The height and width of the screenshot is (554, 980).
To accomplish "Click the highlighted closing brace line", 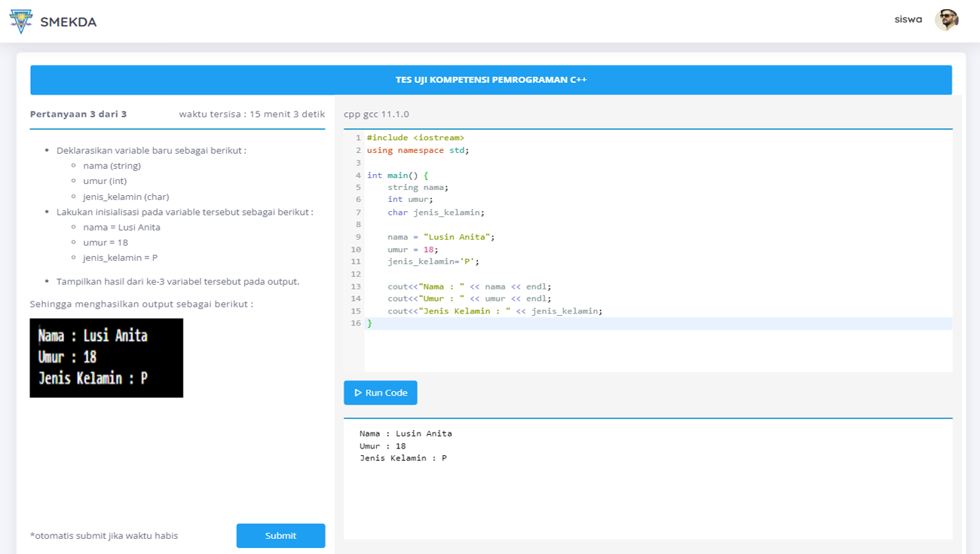I will (x=371, y=322).
